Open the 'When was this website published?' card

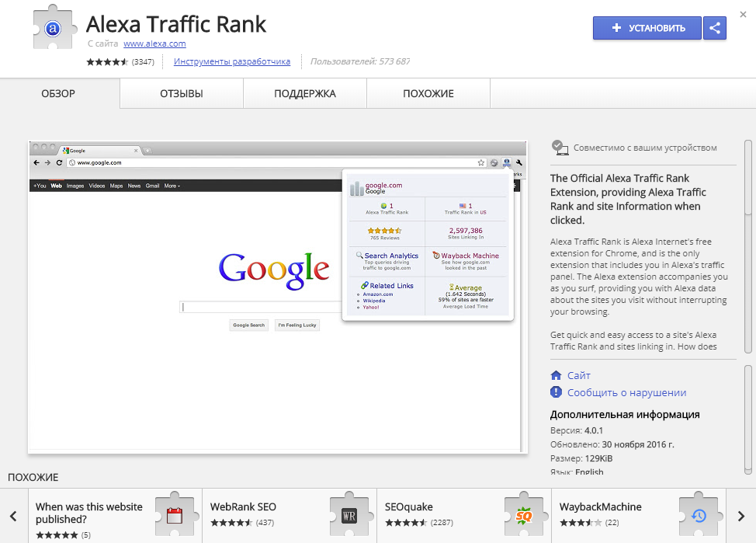115,516
